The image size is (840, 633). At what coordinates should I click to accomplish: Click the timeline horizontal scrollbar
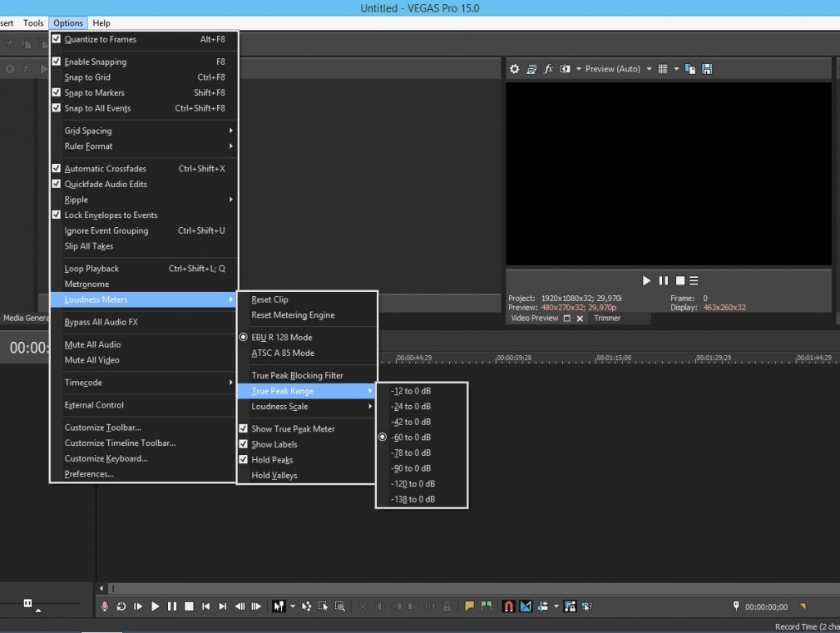coord(472,589)
